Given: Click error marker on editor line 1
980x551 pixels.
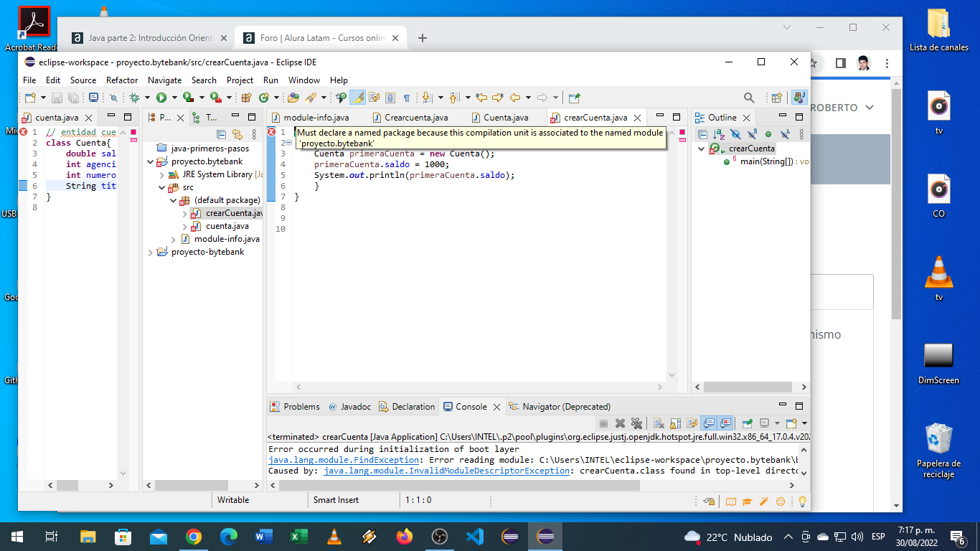Looking at the screenshot, I should (x=271, y=132).
